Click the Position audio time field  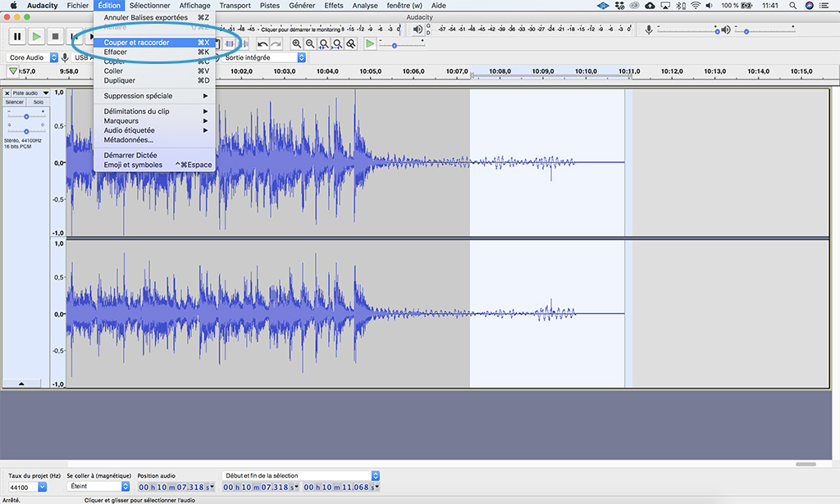point(176,487)
